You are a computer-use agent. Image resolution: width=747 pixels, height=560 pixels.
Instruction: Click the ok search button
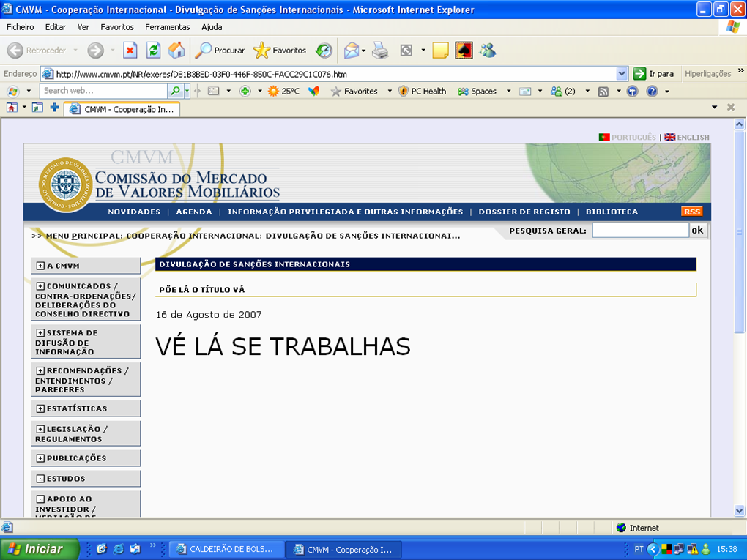pos(697,231)
